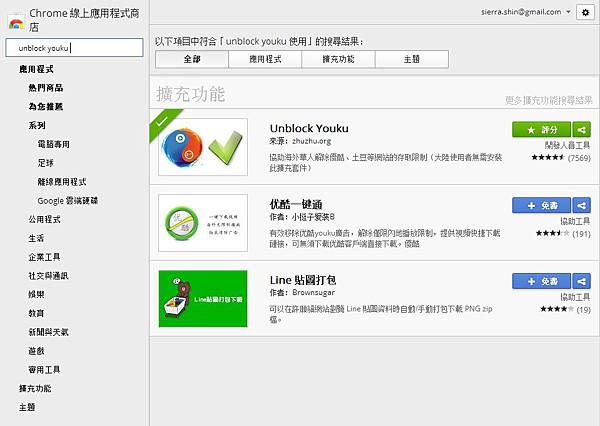Click the Chrome Web Store logo icon
Screen dimensions: 600x426
(16, 22)
